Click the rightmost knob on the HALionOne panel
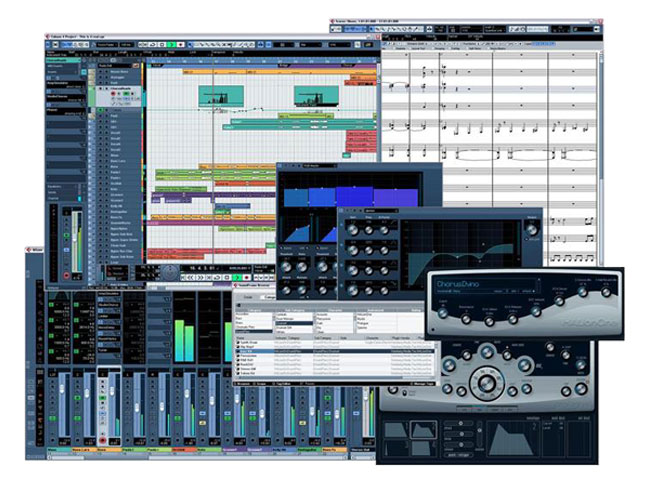The width and height of the screenshot is (648, 490). click(x=605, y=293)
